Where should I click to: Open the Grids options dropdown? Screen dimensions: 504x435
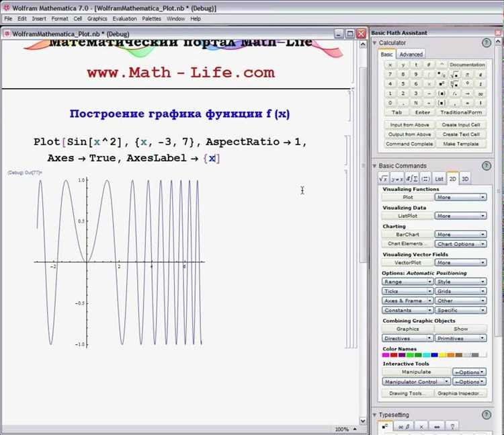pyautogui.click(x=460, y=291)
